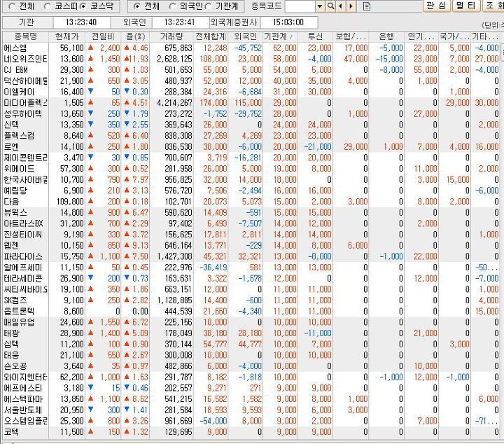
Task: Click the 조회 button
Action: (493, 6)
